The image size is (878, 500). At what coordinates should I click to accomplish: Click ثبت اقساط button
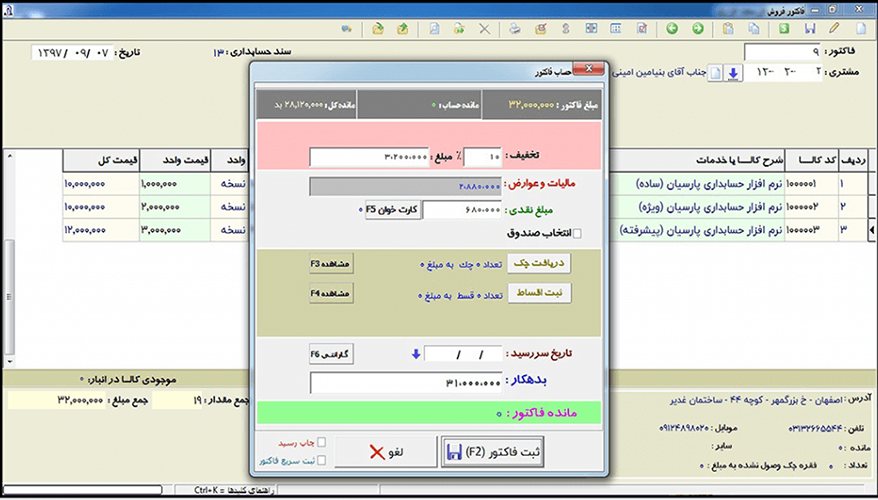(x=539, y=293)
